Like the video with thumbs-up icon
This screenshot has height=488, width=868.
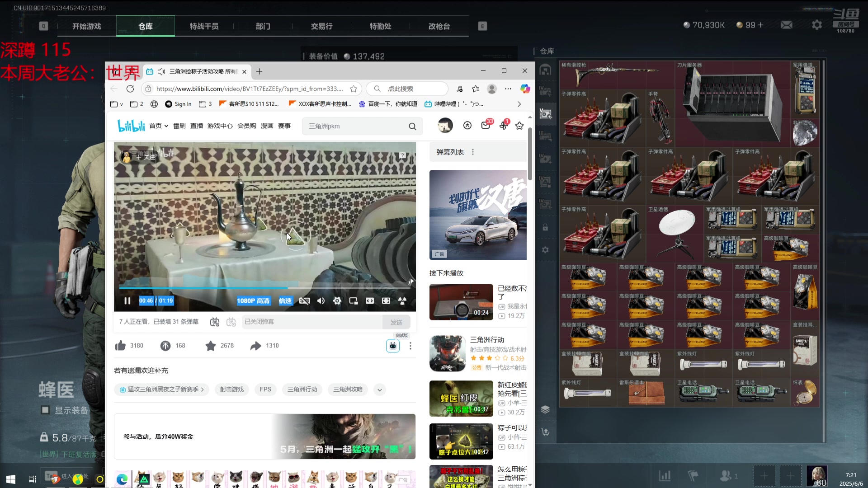pos(120,346)
